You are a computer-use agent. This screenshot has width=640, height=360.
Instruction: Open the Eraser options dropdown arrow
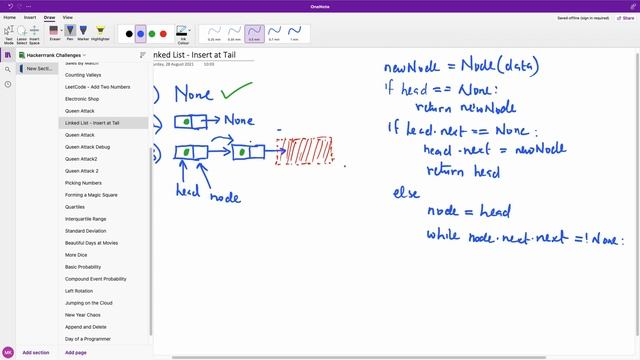click(x=62, y=31)
